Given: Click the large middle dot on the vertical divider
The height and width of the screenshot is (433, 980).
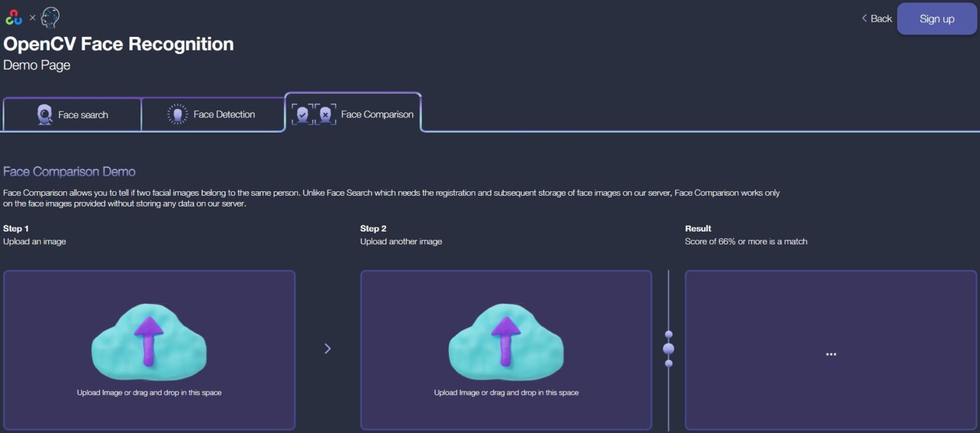Looking at the screenshot, I should pos(669,349).
